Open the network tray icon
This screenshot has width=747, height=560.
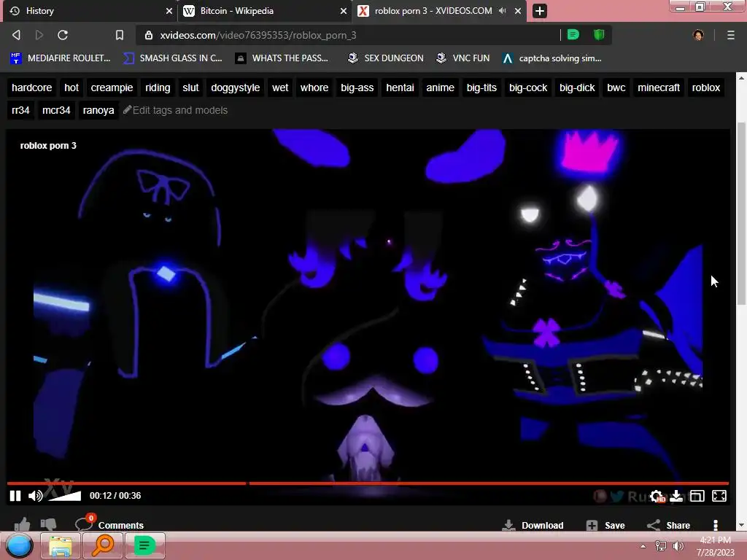(x=661, y=546)
